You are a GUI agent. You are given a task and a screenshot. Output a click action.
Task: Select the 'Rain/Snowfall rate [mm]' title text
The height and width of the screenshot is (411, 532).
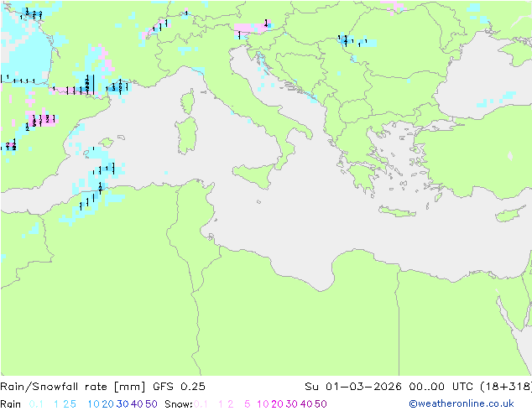click(x=73, y=387)
